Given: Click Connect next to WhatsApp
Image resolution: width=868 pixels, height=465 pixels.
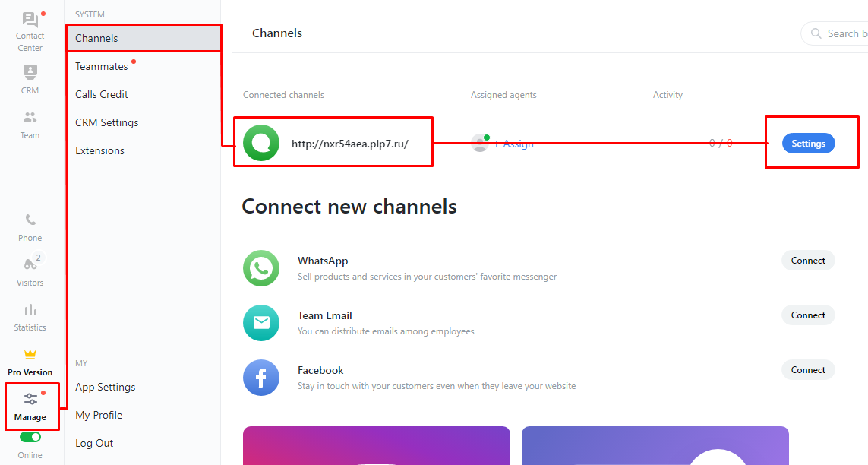Looking at the screenshot, I should pos(808,261).
